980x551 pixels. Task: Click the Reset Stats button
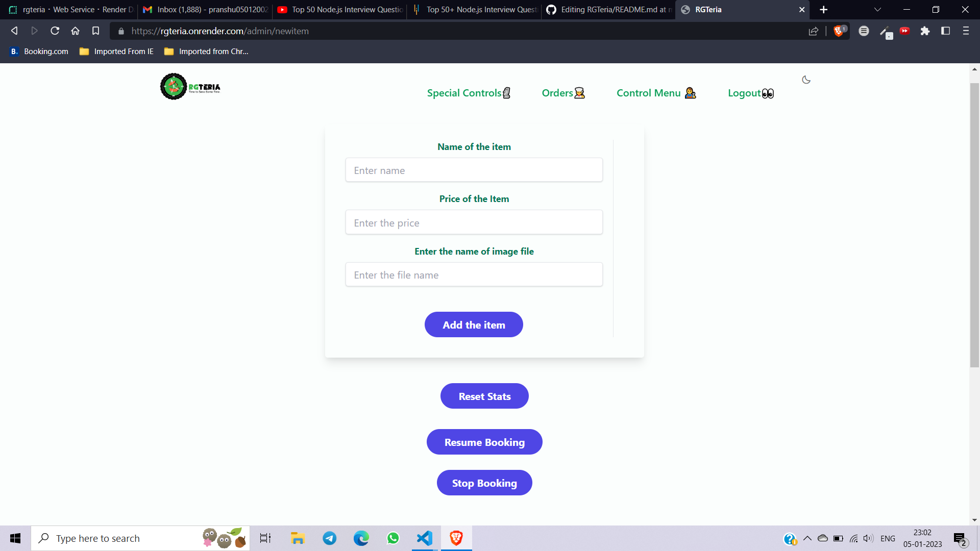(484, 396)
